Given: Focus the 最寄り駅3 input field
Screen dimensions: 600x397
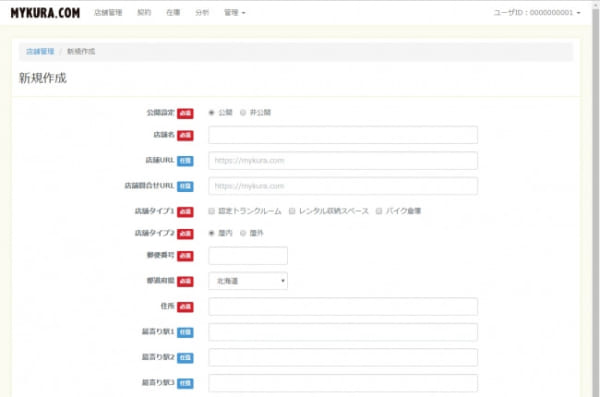Looking at the screenshot, I should [x=343, y=383].
